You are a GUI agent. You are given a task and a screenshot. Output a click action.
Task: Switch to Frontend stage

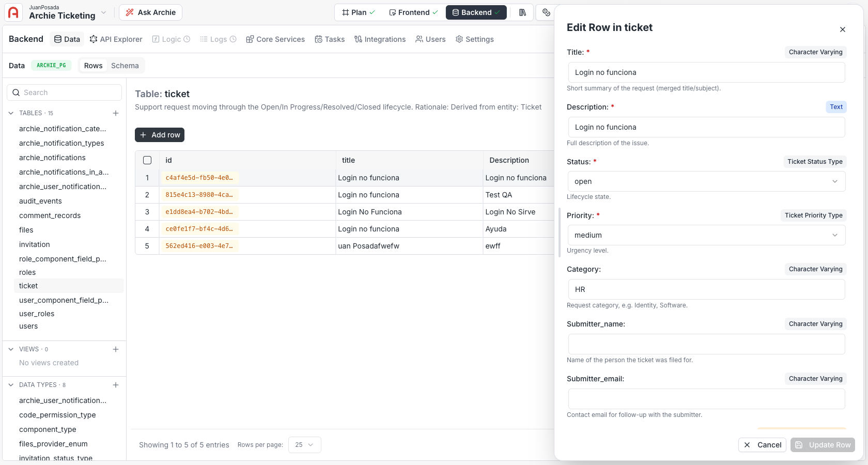click(x=413, y=12)
